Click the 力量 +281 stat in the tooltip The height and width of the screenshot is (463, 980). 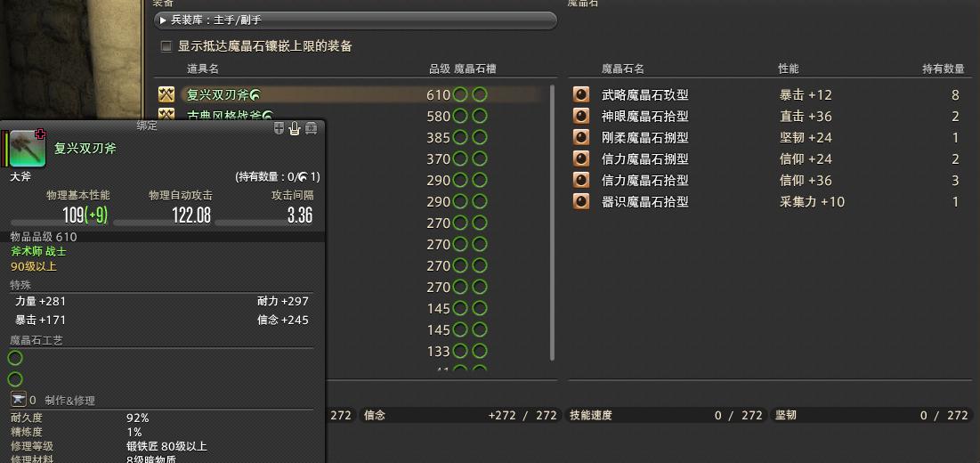pyautogui.click(x=40, y=301)
